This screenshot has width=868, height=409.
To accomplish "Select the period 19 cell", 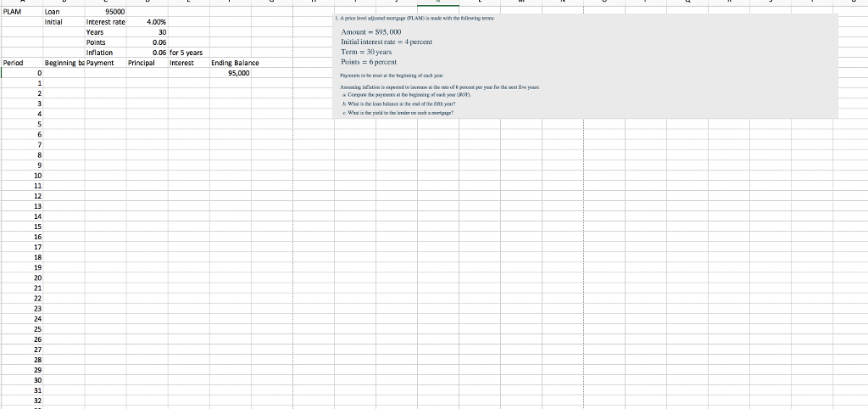I will (22, 267).
